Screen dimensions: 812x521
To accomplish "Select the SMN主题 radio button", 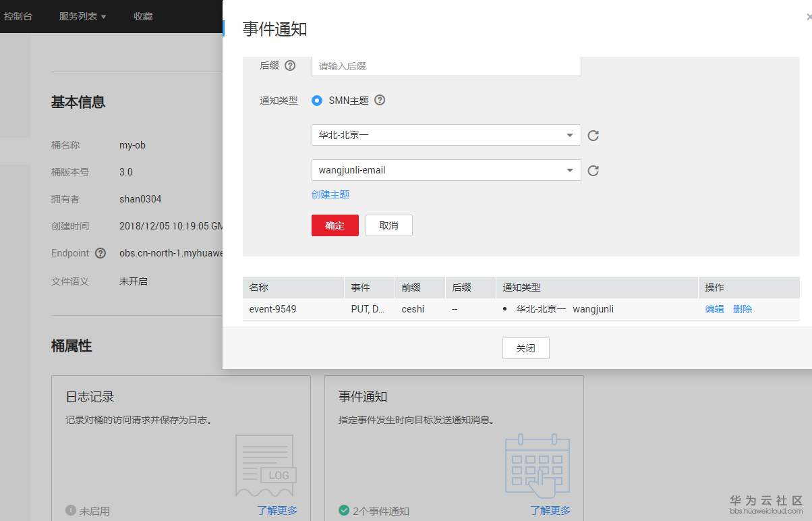I will tap(317, 101).
